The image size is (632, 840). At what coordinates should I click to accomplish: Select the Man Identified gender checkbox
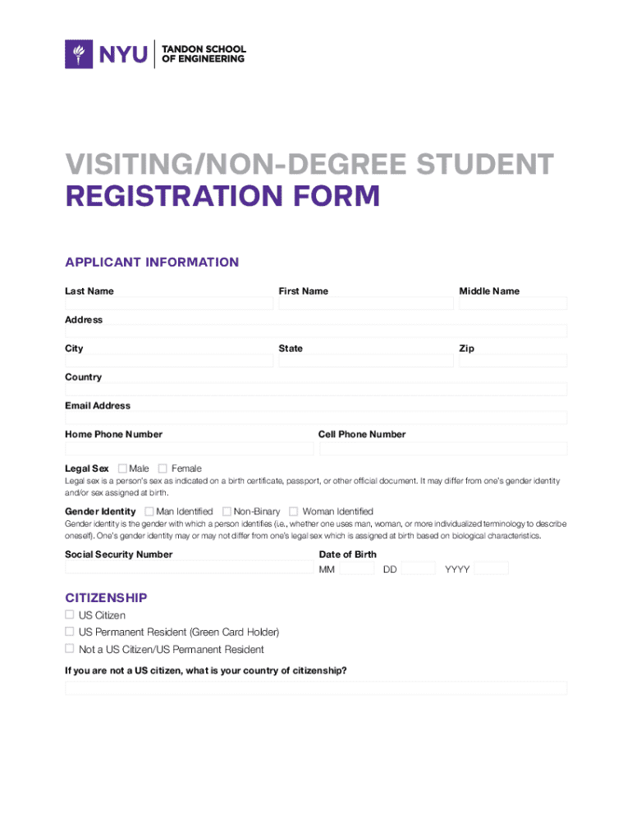pos(160,511)
